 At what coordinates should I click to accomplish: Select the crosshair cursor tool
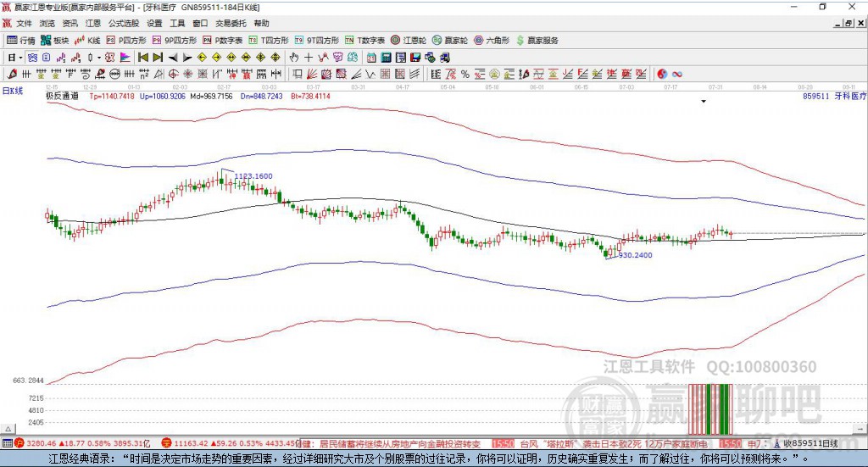309,58
